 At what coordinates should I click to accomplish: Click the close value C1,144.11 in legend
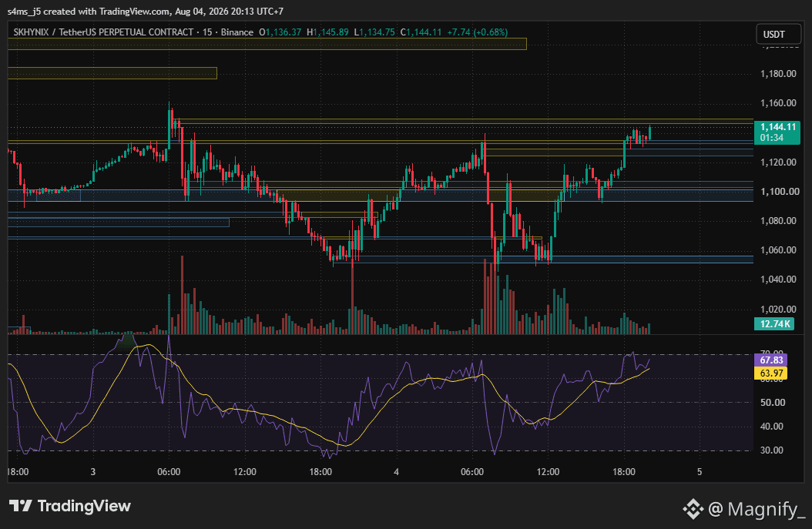pos(421,32)
